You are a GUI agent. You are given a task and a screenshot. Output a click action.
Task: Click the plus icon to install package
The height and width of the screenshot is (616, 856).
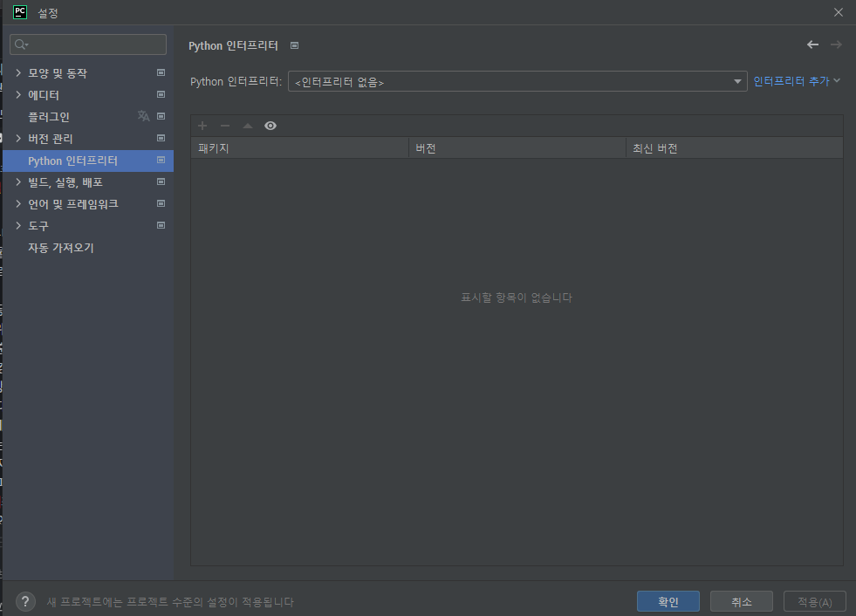click(202, 126)
